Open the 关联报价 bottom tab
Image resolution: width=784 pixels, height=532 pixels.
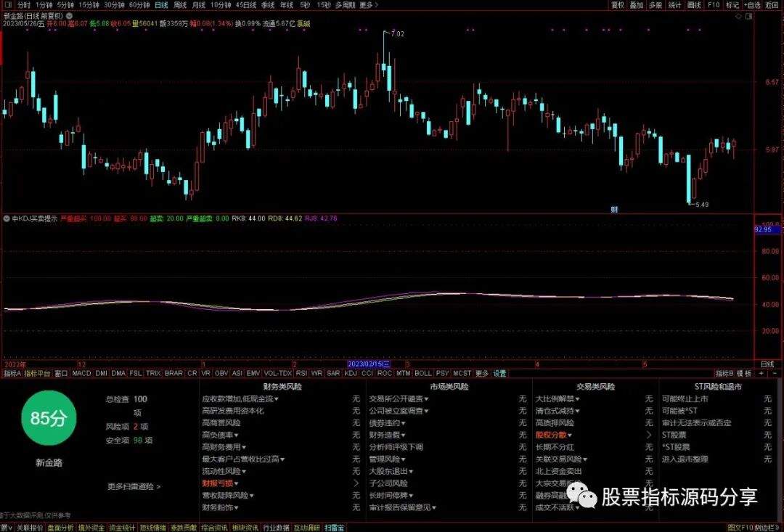[30, 528]
